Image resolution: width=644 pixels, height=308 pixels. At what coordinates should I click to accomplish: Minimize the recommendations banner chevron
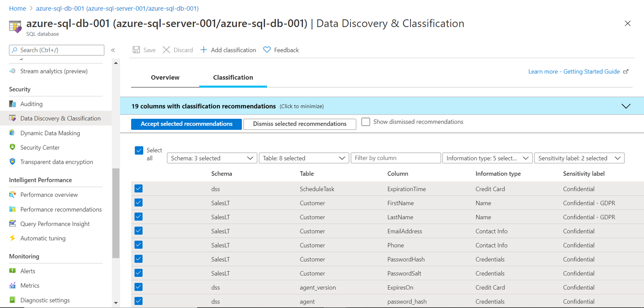(626, 106)
